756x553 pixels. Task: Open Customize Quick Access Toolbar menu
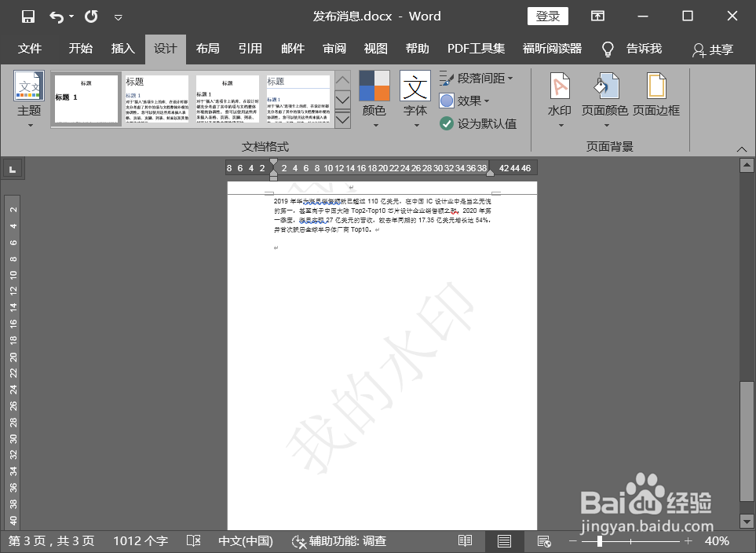click(x=118, y=17)
